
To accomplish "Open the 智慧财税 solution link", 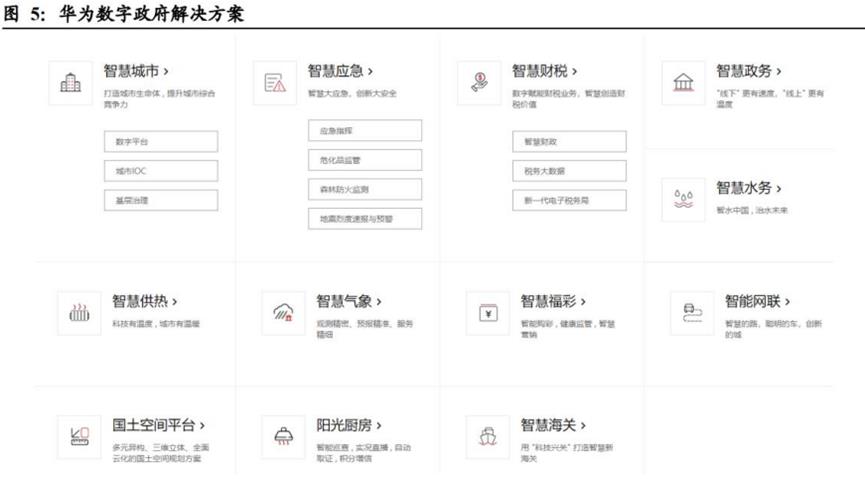I will point(544,71).
